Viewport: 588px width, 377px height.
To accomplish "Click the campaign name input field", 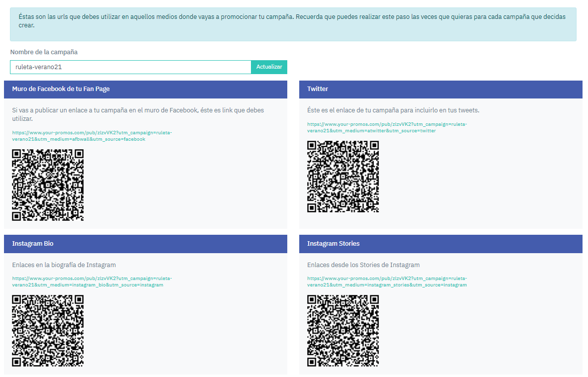I will click(130, 67).
